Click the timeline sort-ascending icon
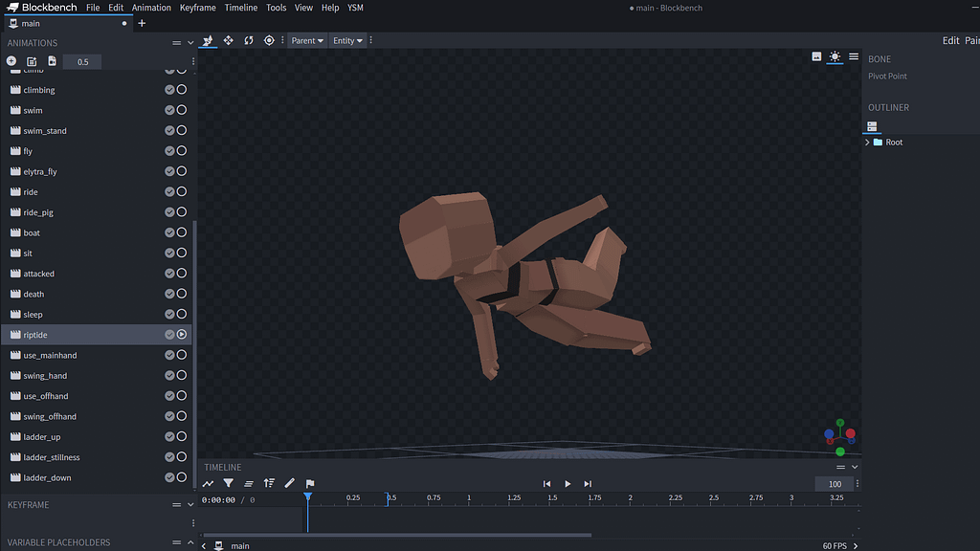Viewport: 980px width, 551px height. (269, 483)
